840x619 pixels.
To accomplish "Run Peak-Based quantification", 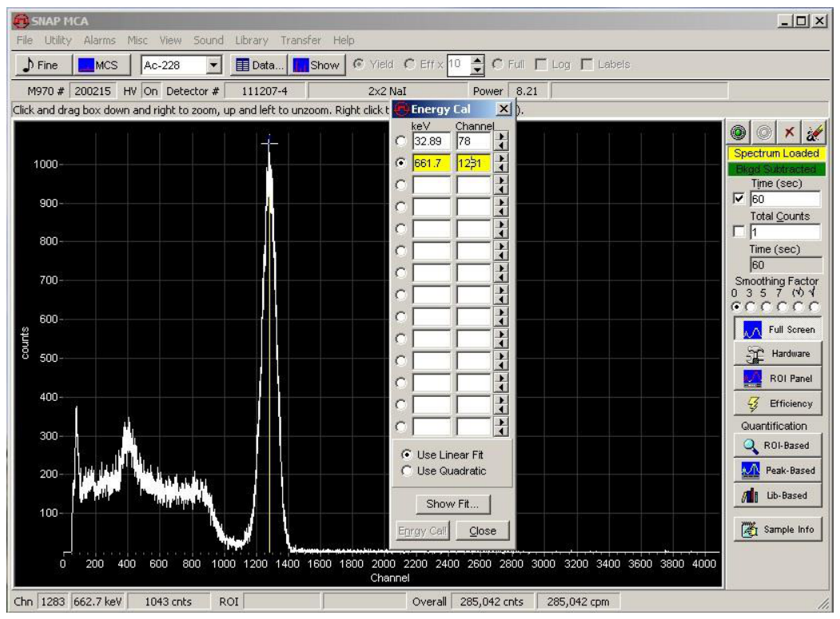I will click(x=778, y=470).
